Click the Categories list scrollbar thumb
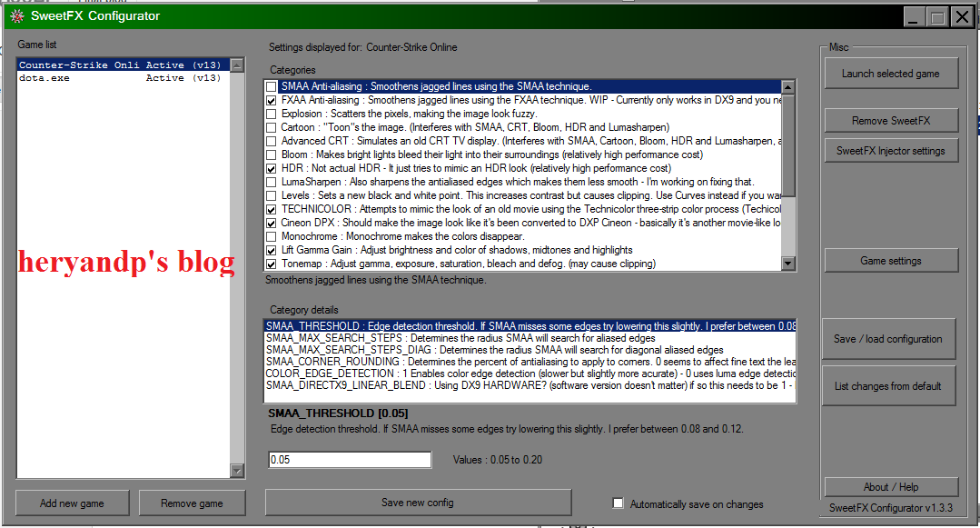980x528 pixels. (x=788, y=145)
